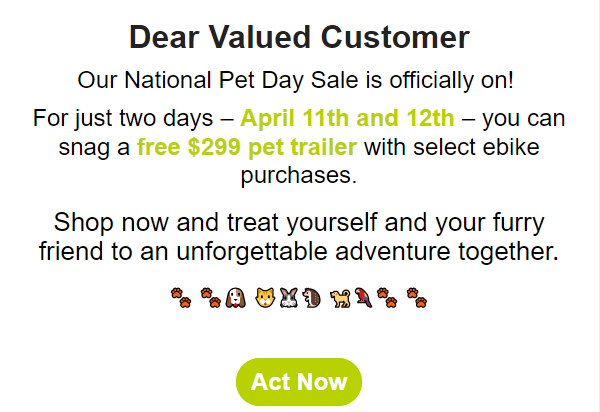Select the leftmost paw prints emoji
The height and width of the screenshot is (412, 600).
click(x=181, y=298)
